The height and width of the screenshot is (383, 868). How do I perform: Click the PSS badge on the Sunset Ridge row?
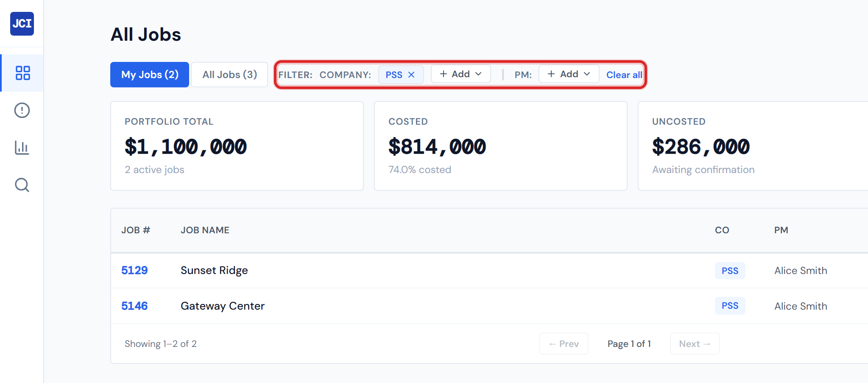pos(730,270)
